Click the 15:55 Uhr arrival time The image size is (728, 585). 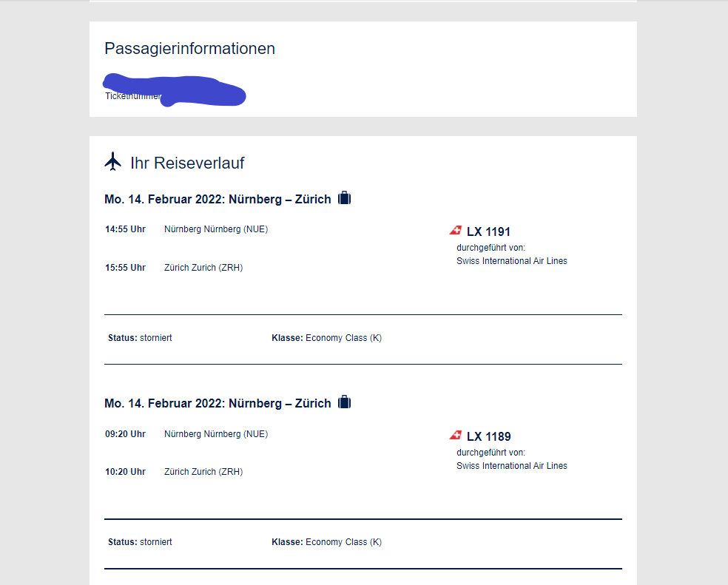[x=125, y=268]
